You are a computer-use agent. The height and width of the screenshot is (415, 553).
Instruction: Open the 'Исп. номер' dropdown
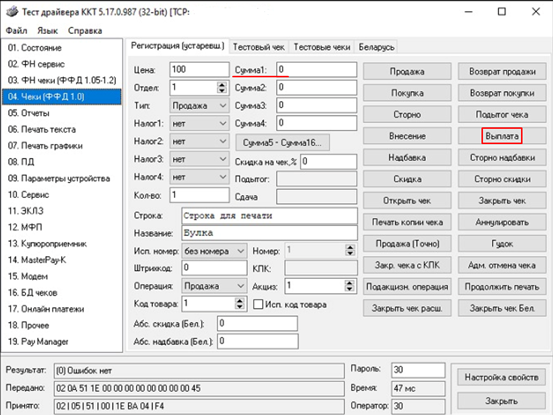214,251
